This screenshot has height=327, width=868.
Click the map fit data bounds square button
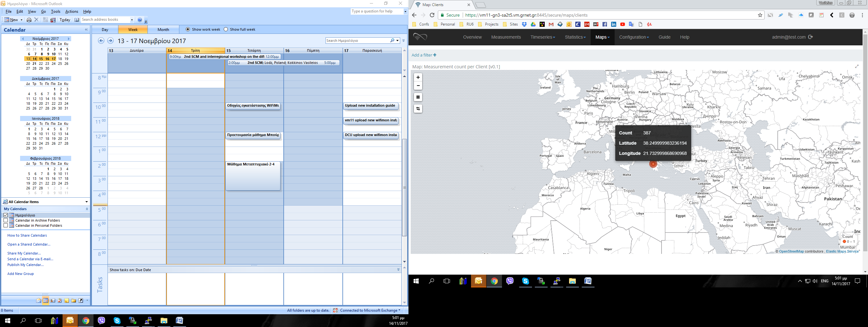click(418, 97)
